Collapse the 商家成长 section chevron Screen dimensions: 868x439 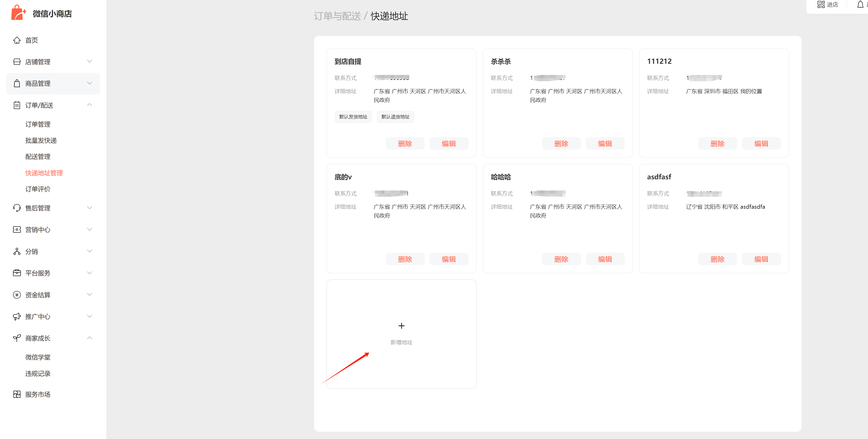89,338
